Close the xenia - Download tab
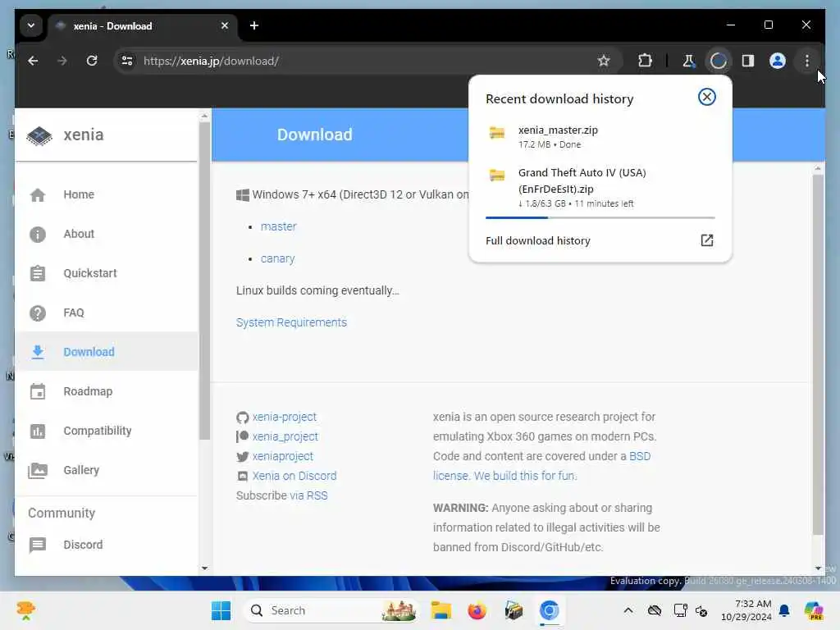 (225, 25)
